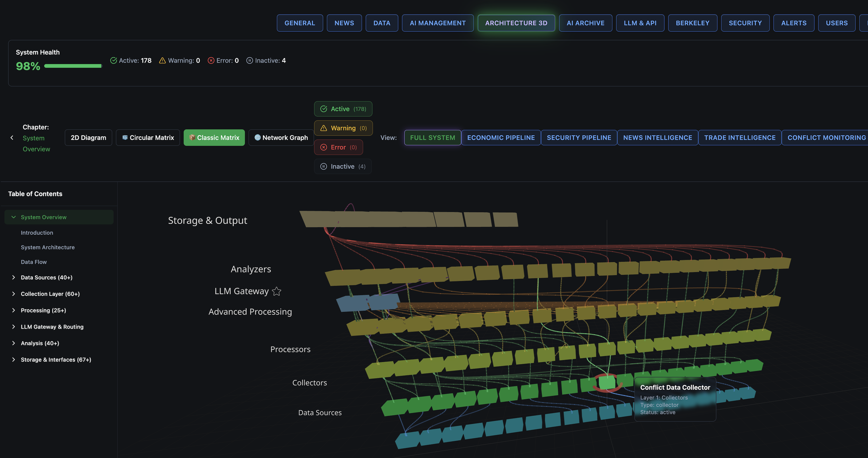Toggle the Inactive (4) status filter
868x458 pixels.
tap(342, 166)
